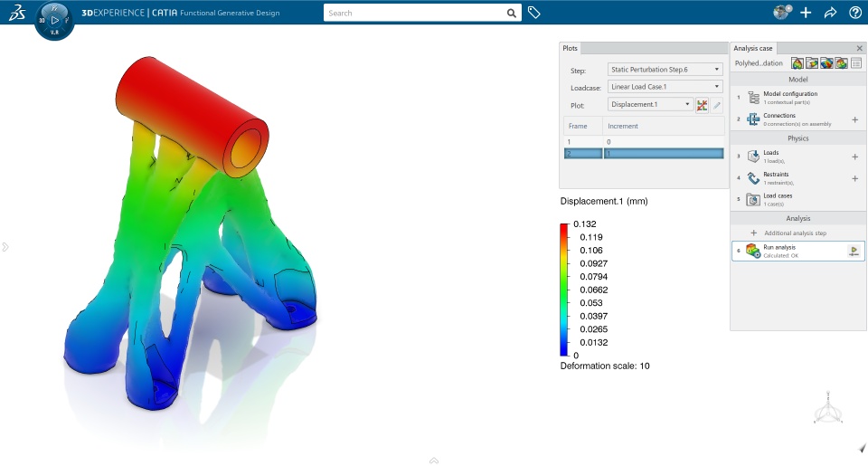This screenshot has height=466, width=868.
Task: Click the Connections icon
Action: coord(753,119)
